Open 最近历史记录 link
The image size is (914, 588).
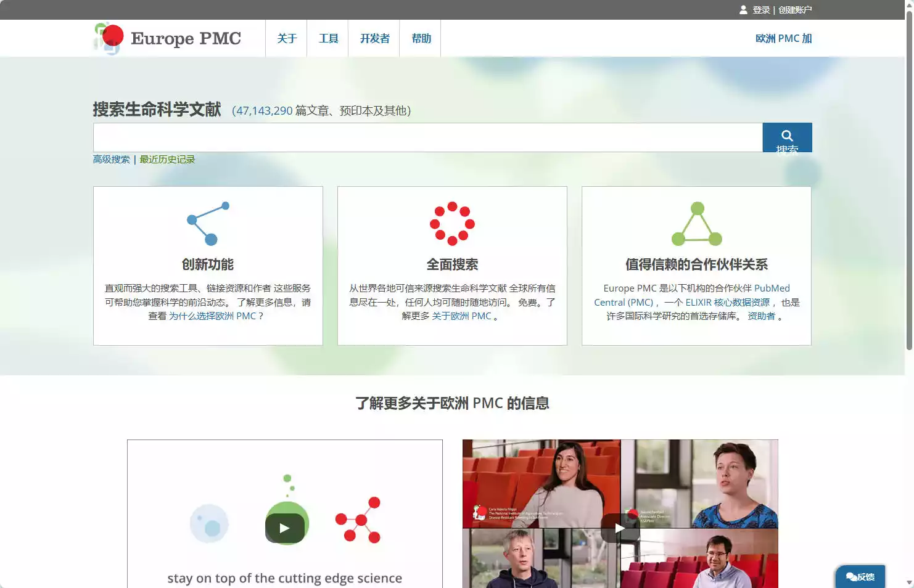click(167, 160)
